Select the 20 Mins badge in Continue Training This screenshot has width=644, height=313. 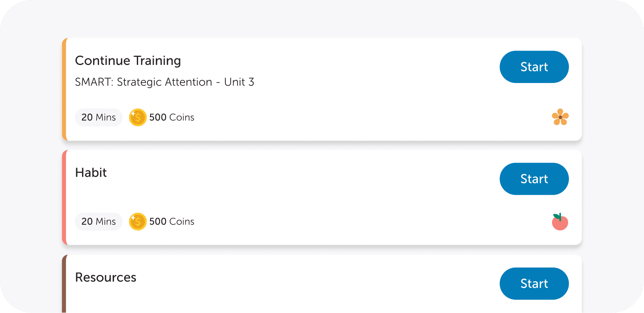pos(99,118)
